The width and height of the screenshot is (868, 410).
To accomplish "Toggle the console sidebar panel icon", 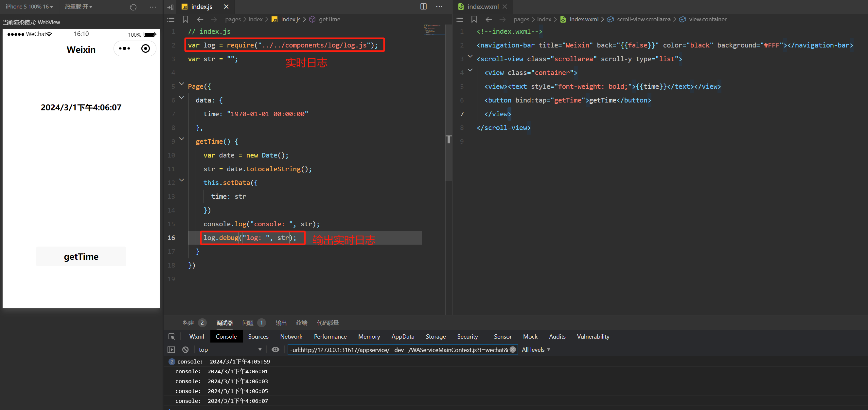I will pos(171,350).
